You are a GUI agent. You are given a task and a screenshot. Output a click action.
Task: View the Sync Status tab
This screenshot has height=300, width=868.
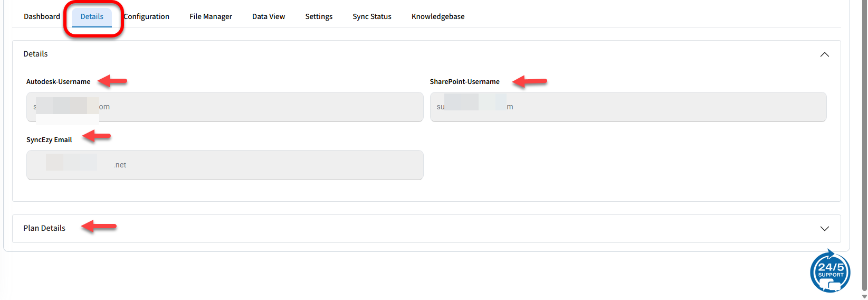371,16
